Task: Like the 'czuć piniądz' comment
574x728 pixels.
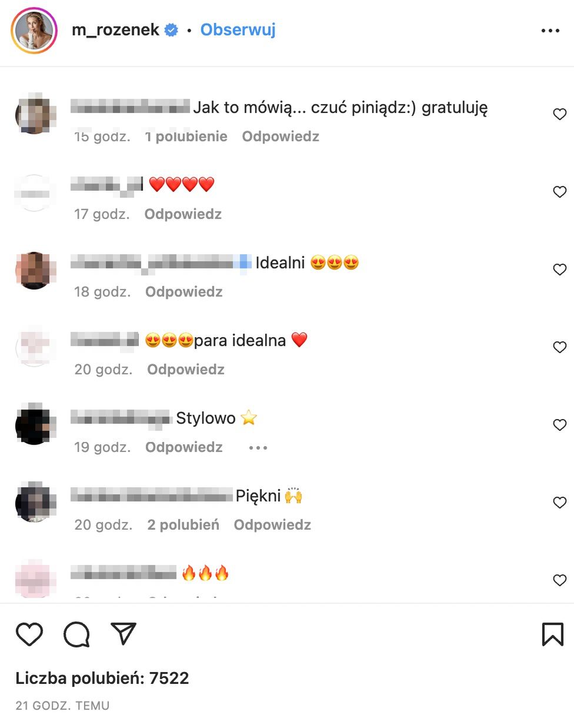Action: pos(560,114)
